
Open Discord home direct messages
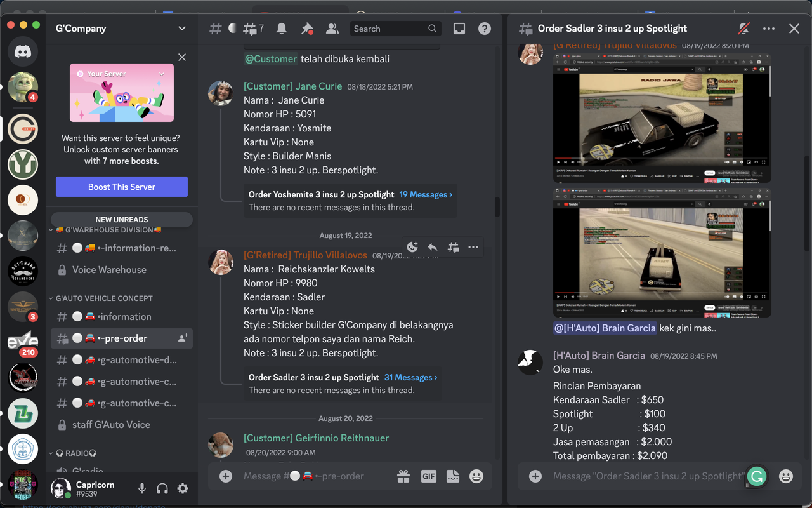click(23, 51)
